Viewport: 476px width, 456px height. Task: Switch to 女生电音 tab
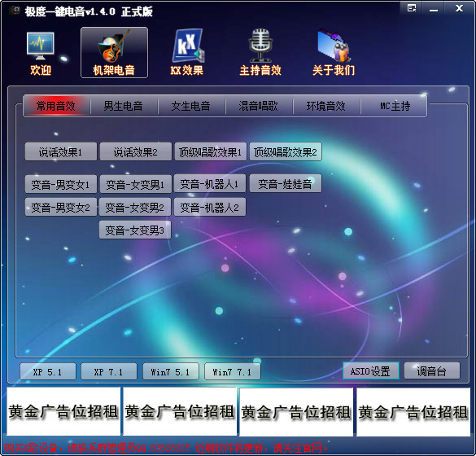tap(191, 106)
